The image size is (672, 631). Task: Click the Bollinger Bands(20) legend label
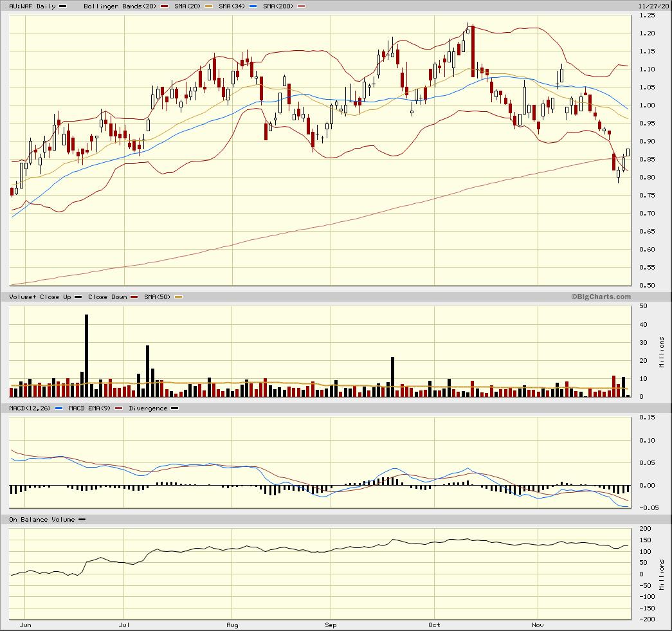tap(120, 6)
